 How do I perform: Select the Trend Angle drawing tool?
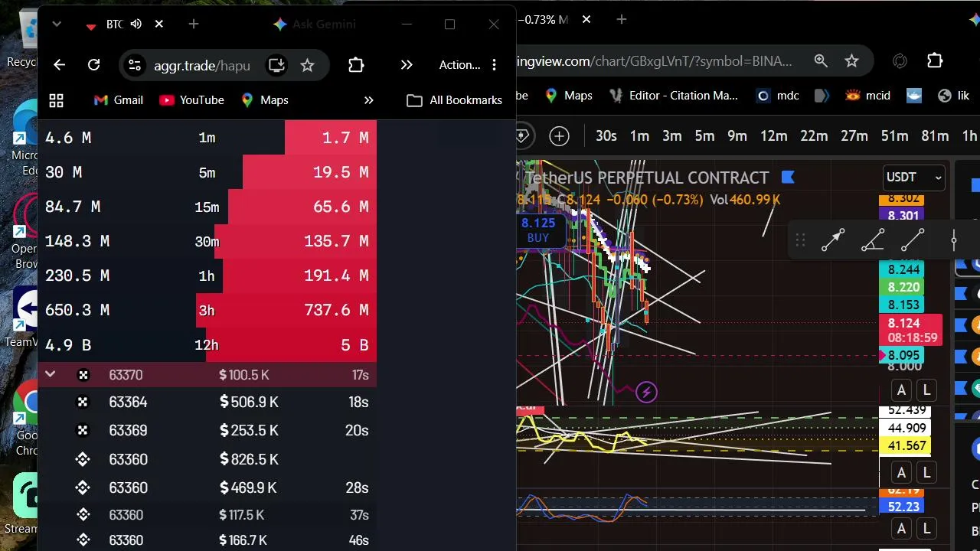point(873,240)
